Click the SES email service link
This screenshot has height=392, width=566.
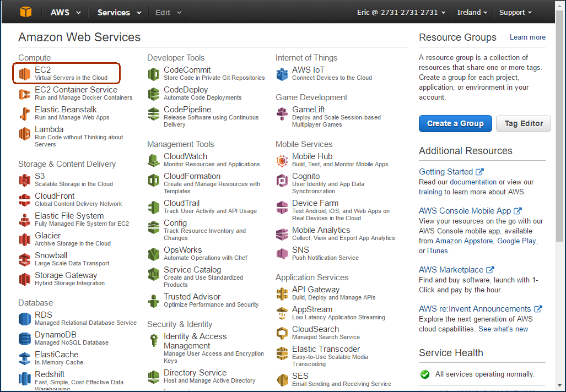(300, 376)
